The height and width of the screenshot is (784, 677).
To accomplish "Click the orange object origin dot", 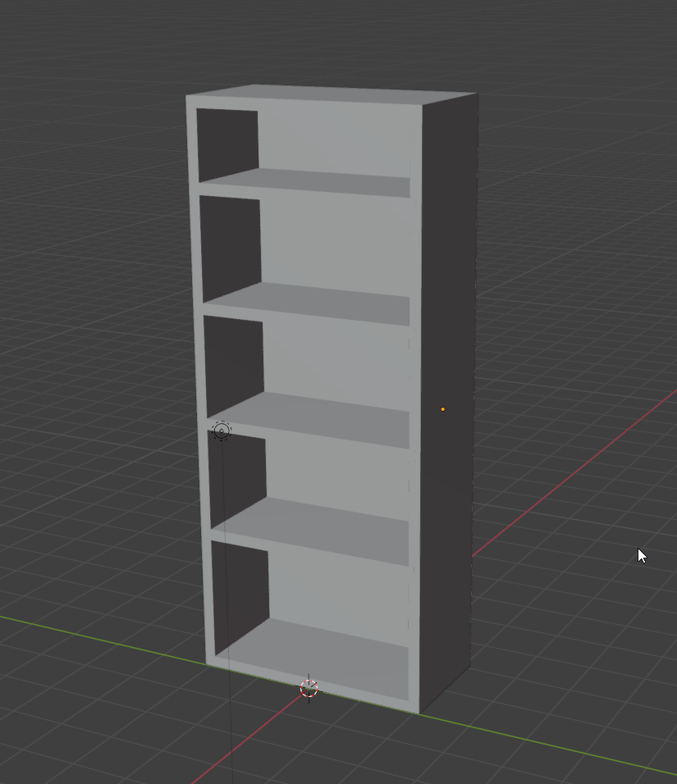I will point(443,409).
